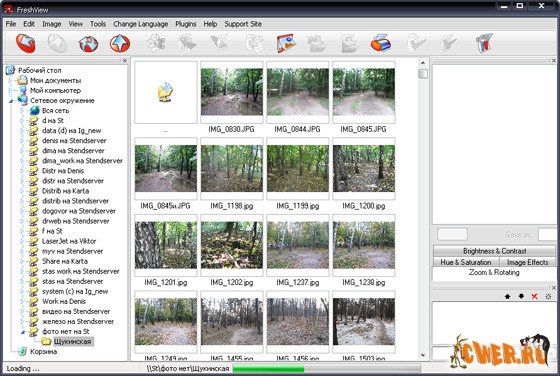The width and height of the screenshot is (560, 376).
Task: Click the red X delete icon in list panel
Action: coord(535,296)
